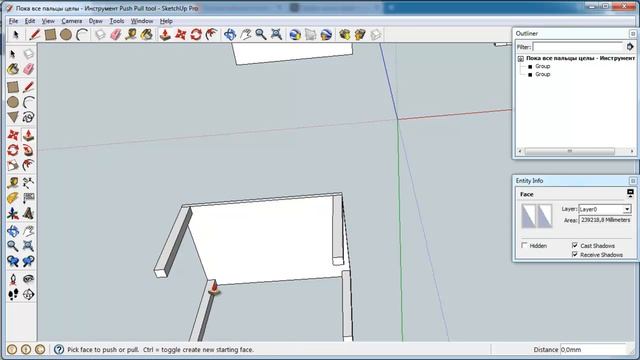The width and height of the screenshot is (640, 360).
Task: Go to the Previous camera view
Action: tap(13, 261)
